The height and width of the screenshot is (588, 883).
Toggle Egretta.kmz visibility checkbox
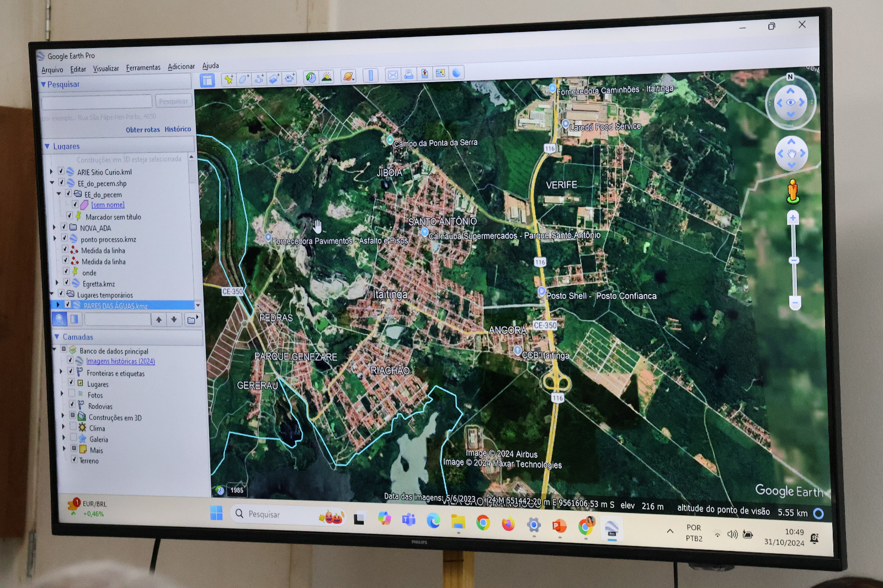tap(67, 282)
